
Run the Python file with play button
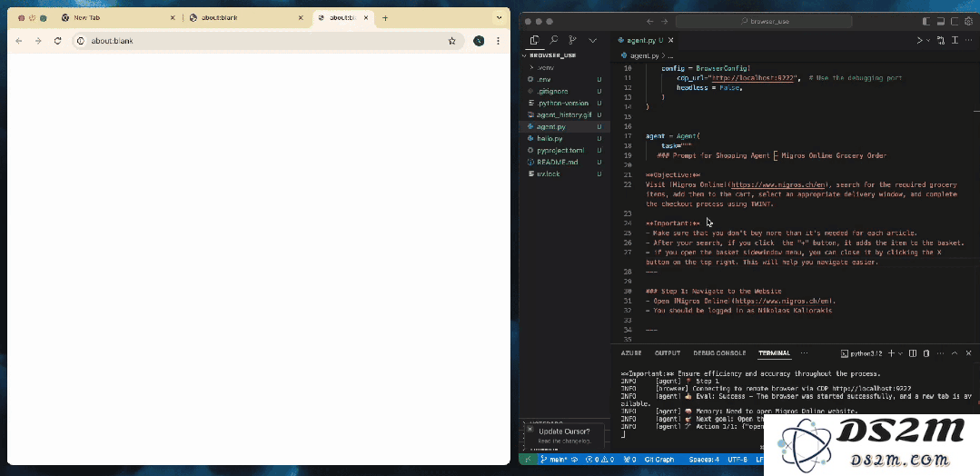point(919,40)
